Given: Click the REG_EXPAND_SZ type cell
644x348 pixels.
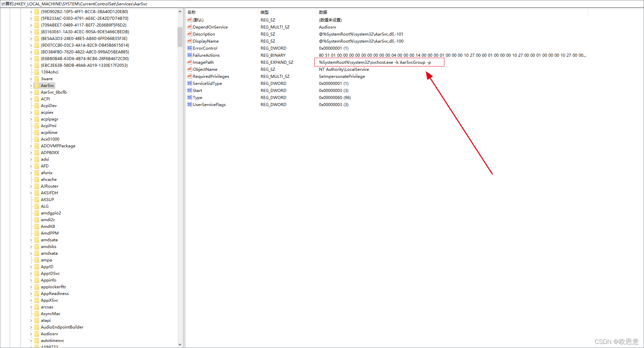Looking at the screenshot, I should coord(277,62).
